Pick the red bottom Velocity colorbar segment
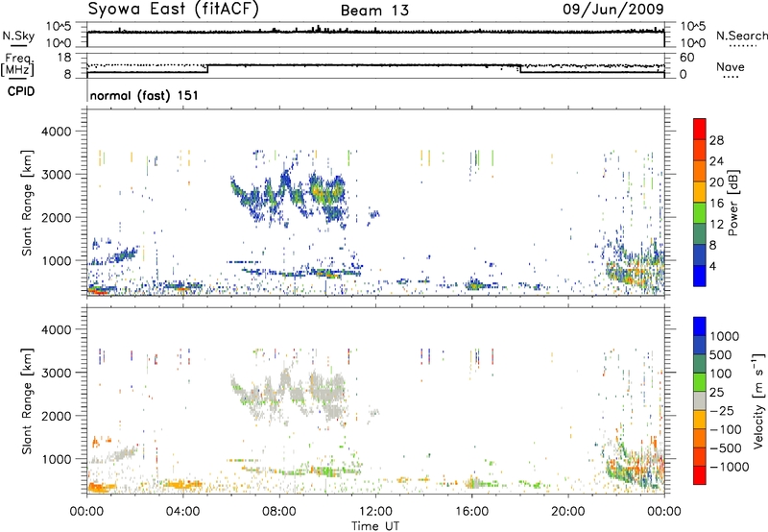The height and width of the screenshot is (532, 768). 700,475
